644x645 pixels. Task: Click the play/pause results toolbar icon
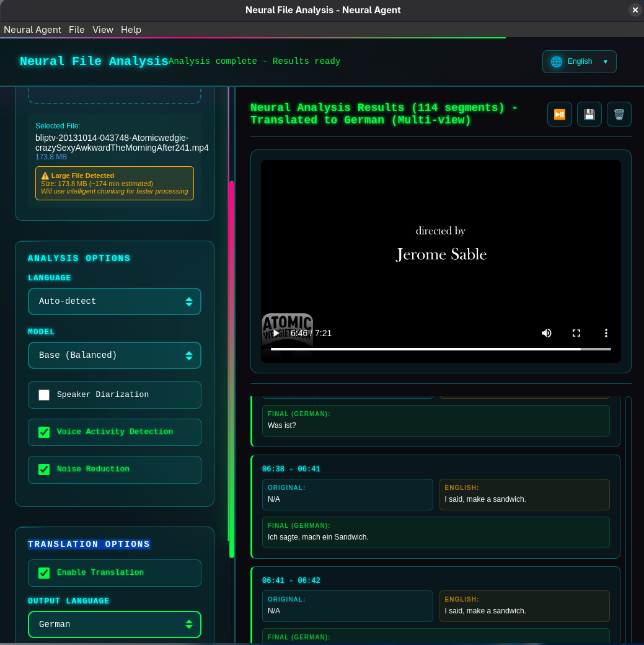coord(559,114)
